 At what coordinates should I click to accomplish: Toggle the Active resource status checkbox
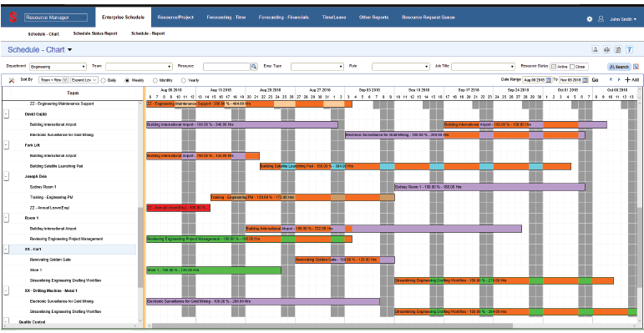point(554,67)
